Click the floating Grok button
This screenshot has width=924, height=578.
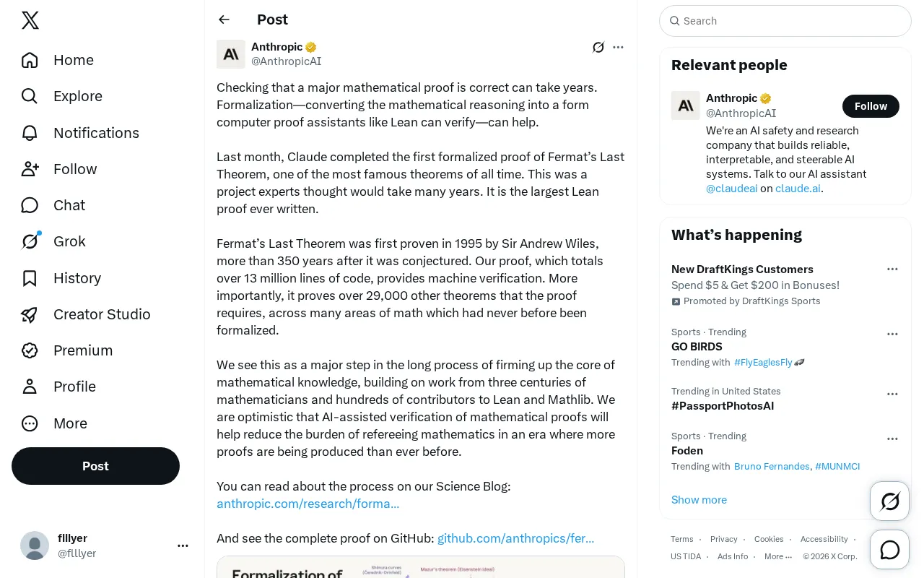pyautogui.click(x=890, y=501)
